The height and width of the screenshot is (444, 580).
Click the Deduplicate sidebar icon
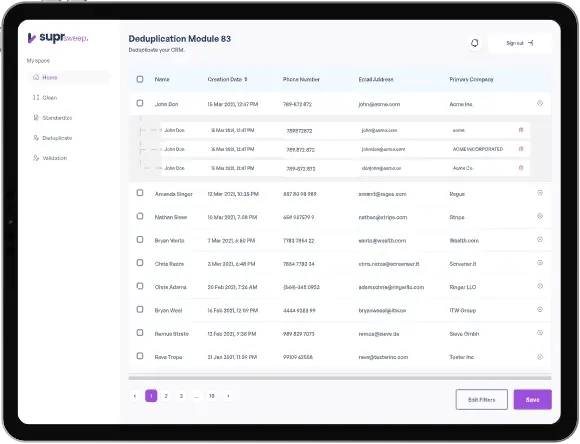(x=36, y=138)
